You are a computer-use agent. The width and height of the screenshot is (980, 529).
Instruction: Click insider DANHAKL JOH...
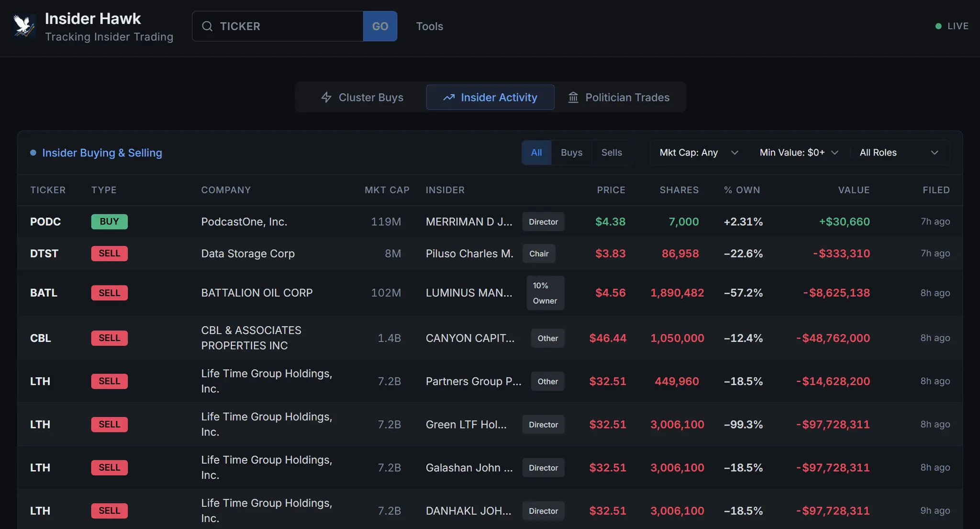point(468,511)
